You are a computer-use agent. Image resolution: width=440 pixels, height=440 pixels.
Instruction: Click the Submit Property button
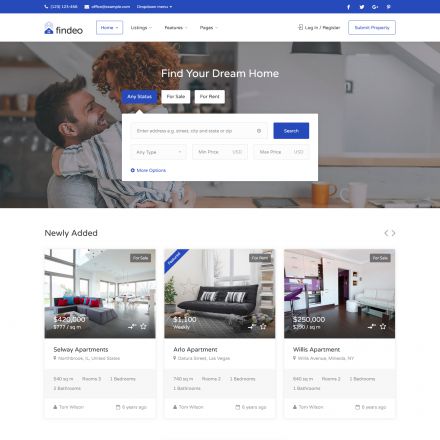tap(372, 28)
